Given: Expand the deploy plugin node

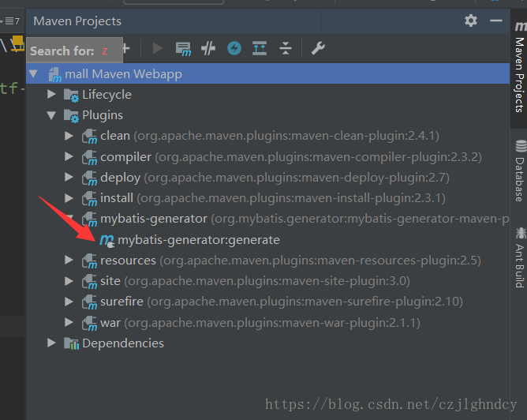Looking at the screenshot, I should (69, 177).
